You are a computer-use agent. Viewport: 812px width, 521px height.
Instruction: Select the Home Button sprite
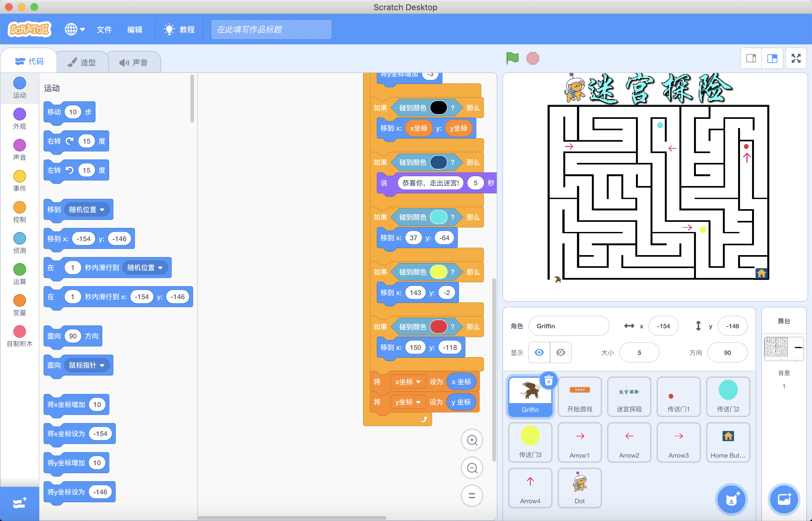tap(728, 442)
